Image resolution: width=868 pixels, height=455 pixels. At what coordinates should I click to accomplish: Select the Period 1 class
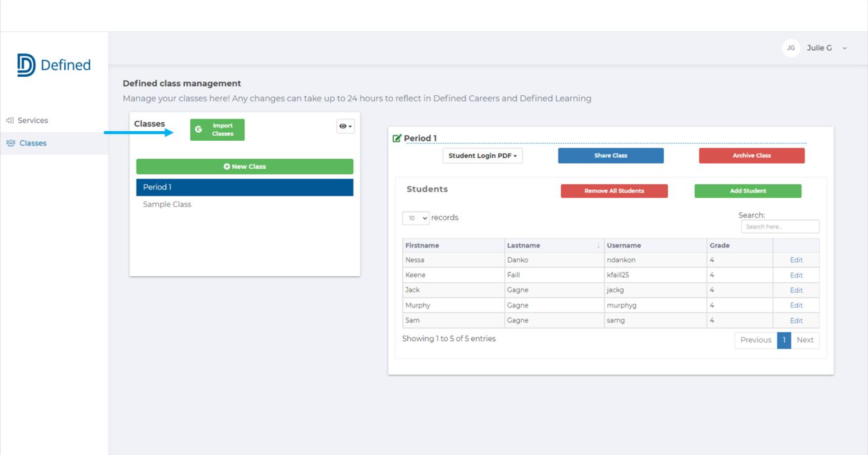click(244, 187)
